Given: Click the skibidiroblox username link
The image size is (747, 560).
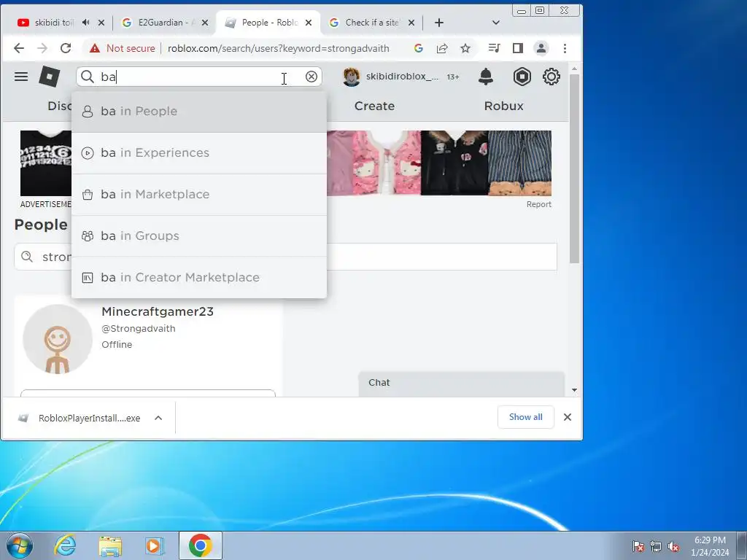Looking at the screenshot, I should 402,76.
